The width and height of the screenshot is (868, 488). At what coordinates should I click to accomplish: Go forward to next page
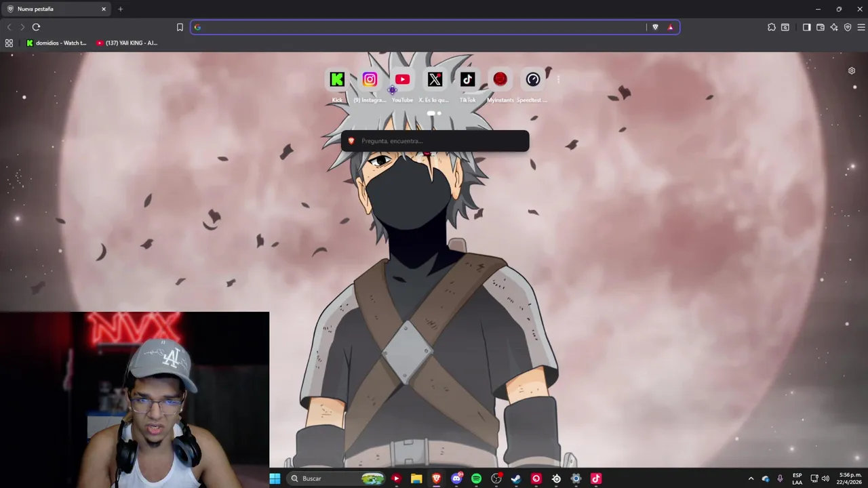pos(22,27)
